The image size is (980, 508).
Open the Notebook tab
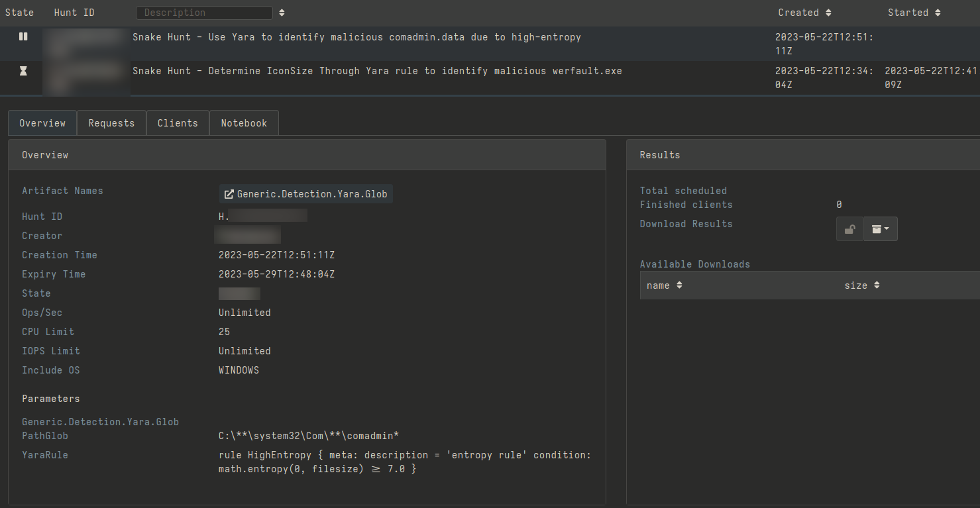pos(244,123)
